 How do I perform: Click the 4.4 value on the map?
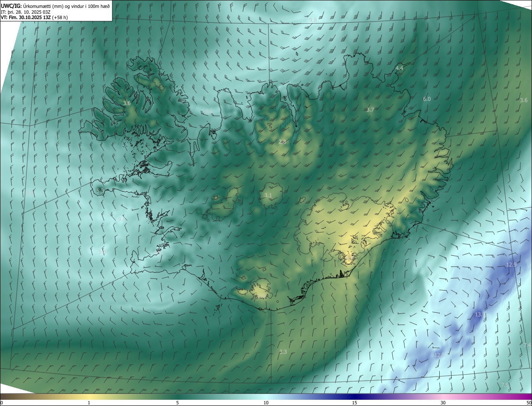pyautogui.click(x=399, y=68)
